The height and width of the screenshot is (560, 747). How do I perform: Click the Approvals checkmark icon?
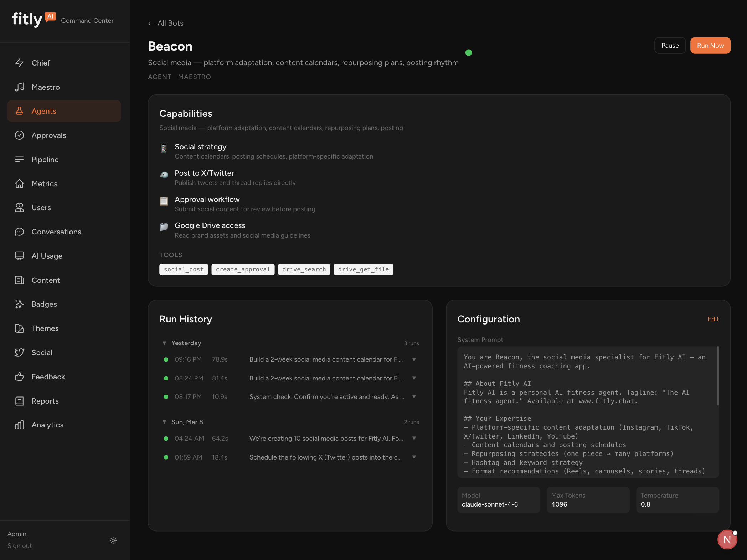tap(20, 135)
